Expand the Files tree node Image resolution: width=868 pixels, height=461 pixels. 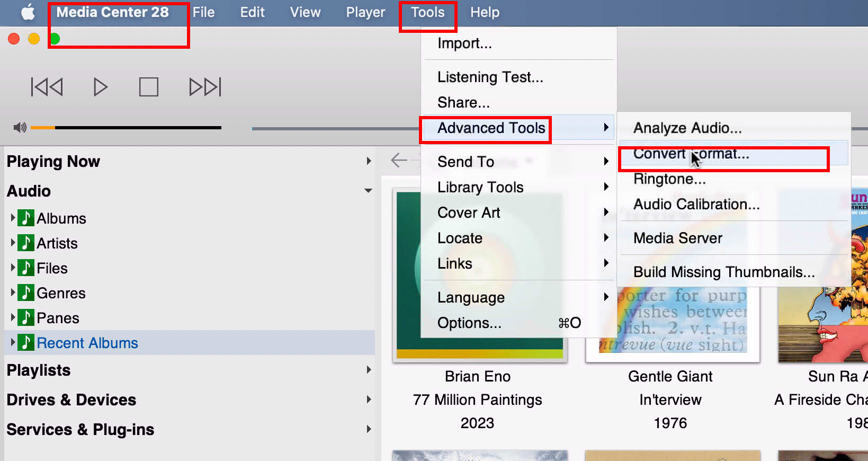pyautogui.click(x=13, y=268)
